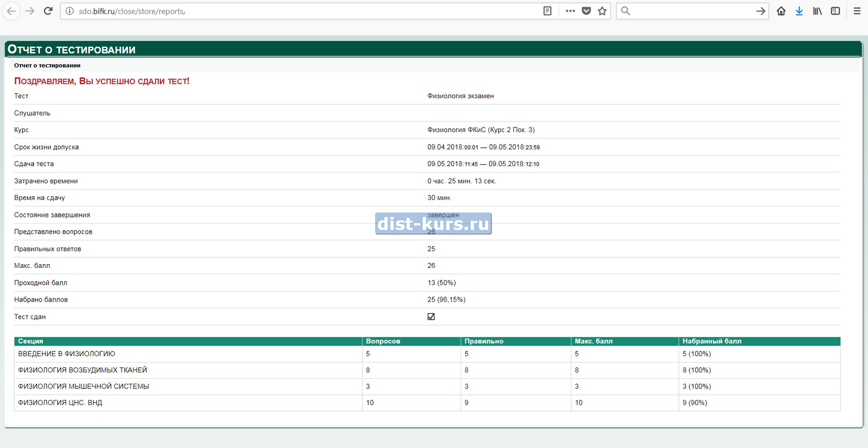Viewport: 868px width, 448px height.
Task: Open the Library bookmarks and history
Action: (x=817, y=11)
